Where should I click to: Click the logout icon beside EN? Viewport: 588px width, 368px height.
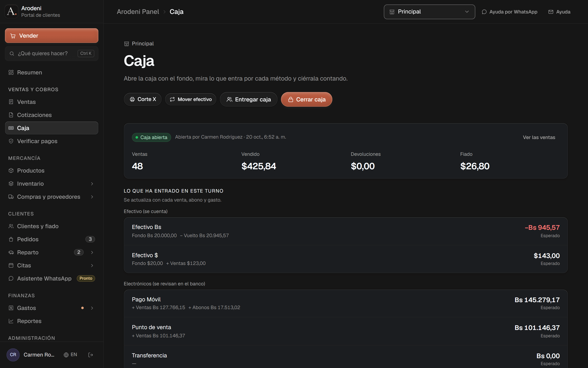(91, 355)
